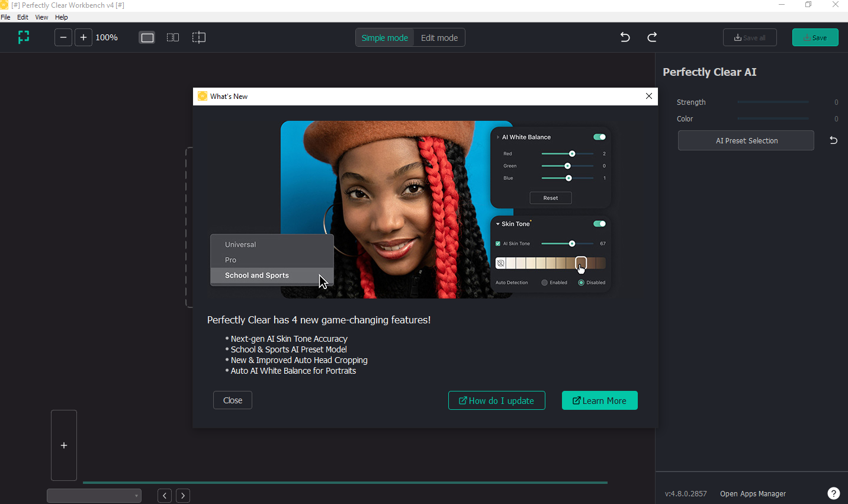Adjust the Strength slider
Viewport: 848px width, 504px height.
pyautogui.click(x=773, y=102)
